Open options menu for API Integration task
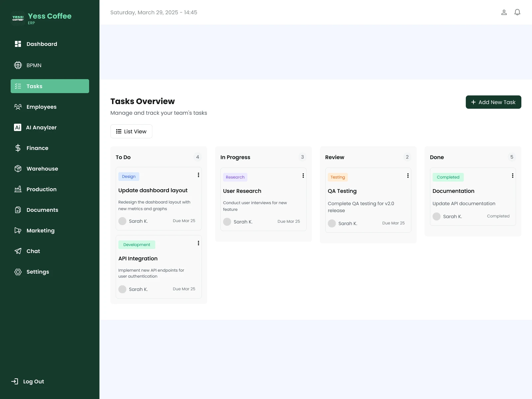The image size is (532, 399). [199, 243]
